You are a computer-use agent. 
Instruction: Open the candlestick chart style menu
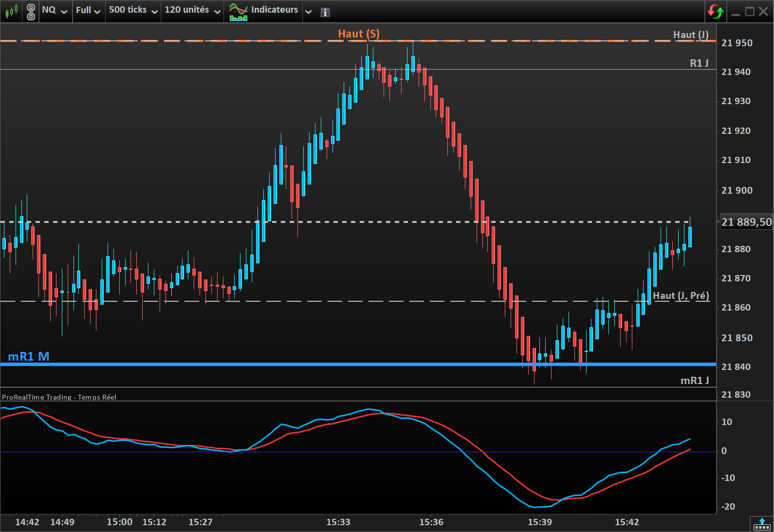pyautogui.click(x=12, y=10)
